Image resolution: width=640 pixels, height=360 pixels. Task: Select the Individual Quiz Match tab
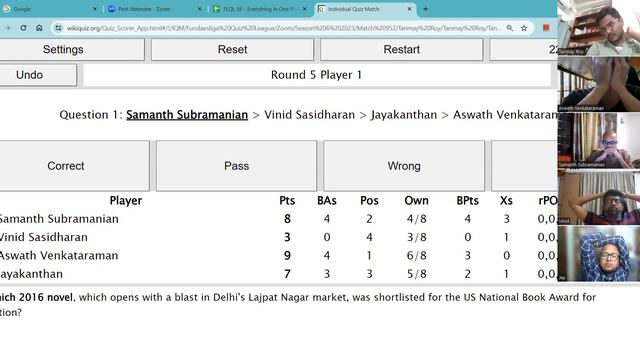(x=364, y=9)
